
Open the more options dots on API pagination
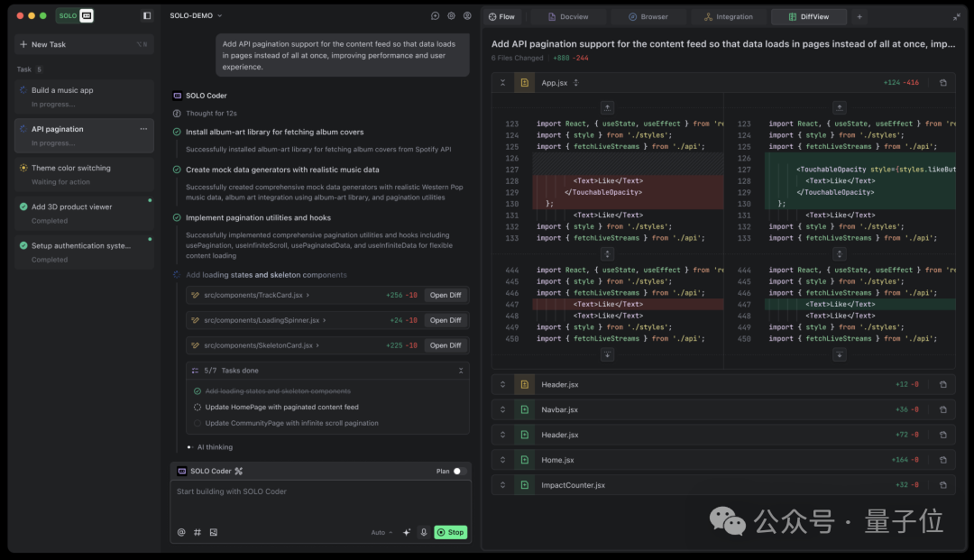pyautogui.click(x=143, y=129)
